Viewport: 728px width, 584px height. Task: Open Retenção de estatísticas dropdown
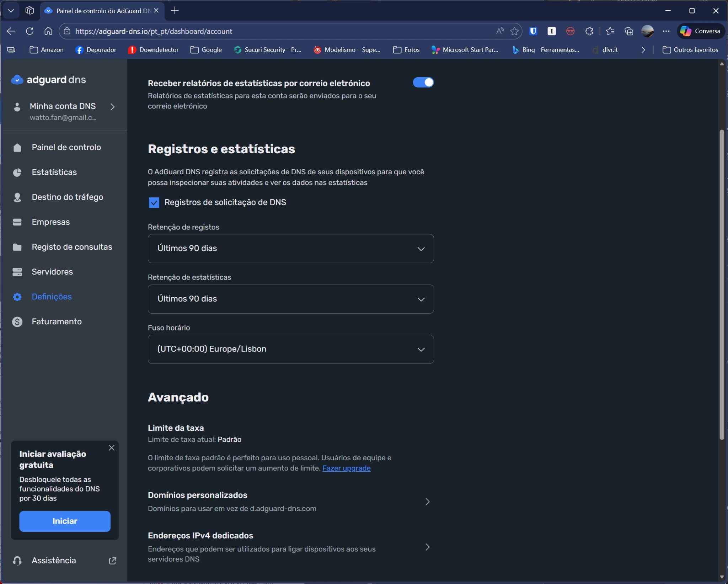(x=290, y=299)
